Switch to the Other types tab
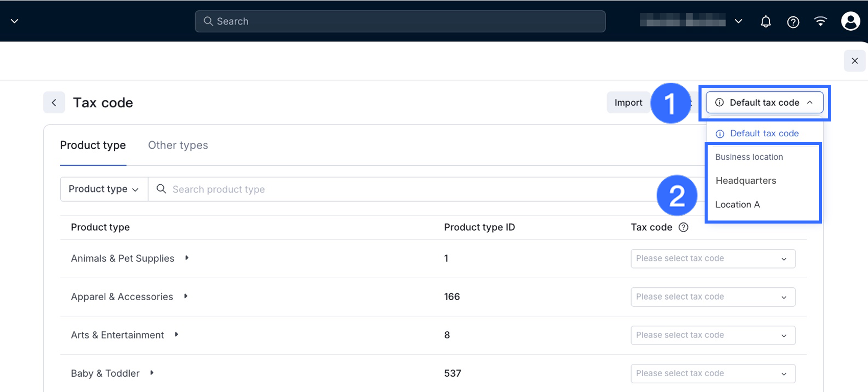 coord(178,145)
